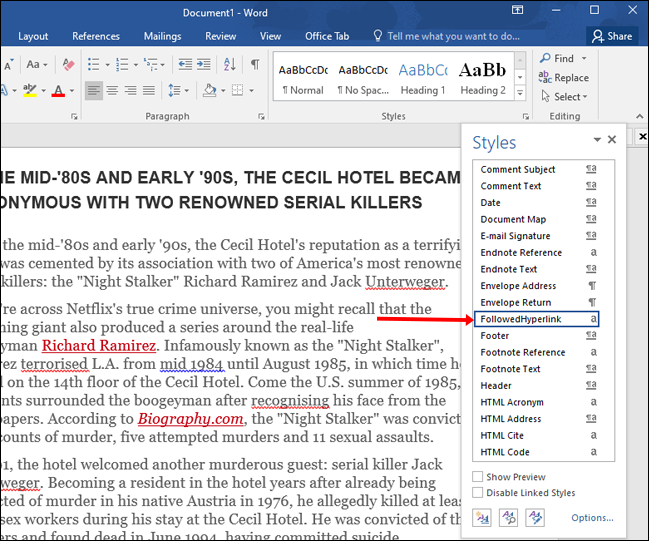The height and width of the screenshot is (541, 649).
Task: Click the Sort A-Z icon
Action: point(230,65)
